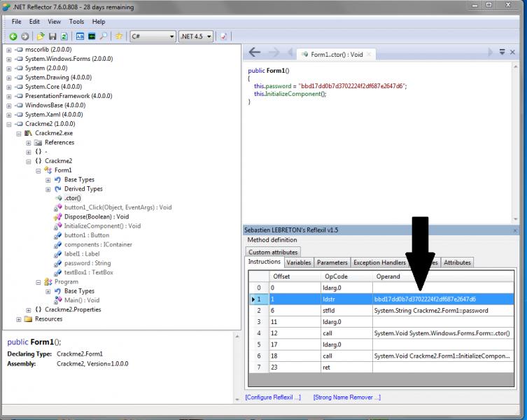Viewport: 527px width, 420px height.
Task: Click the green Back navigation toolbar icon
Action: (x=13, y=36)
